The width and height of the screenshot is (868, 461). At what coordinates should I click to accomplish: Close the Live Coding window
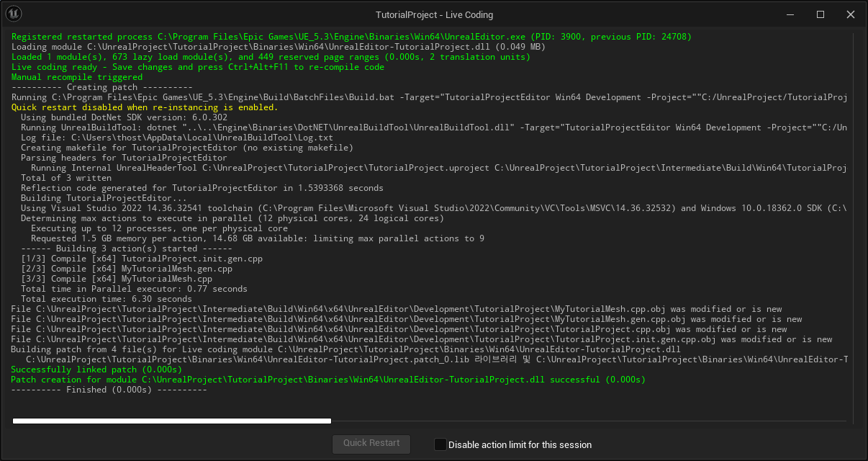click(x=851, y=14)
